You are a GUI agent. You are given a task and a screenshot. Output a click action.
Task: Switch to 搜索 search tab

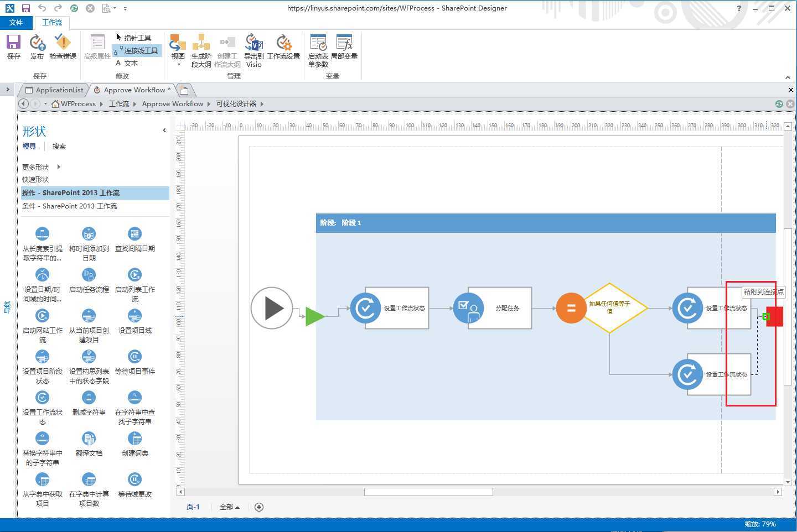pyautogui.click(x=59, y=147)
